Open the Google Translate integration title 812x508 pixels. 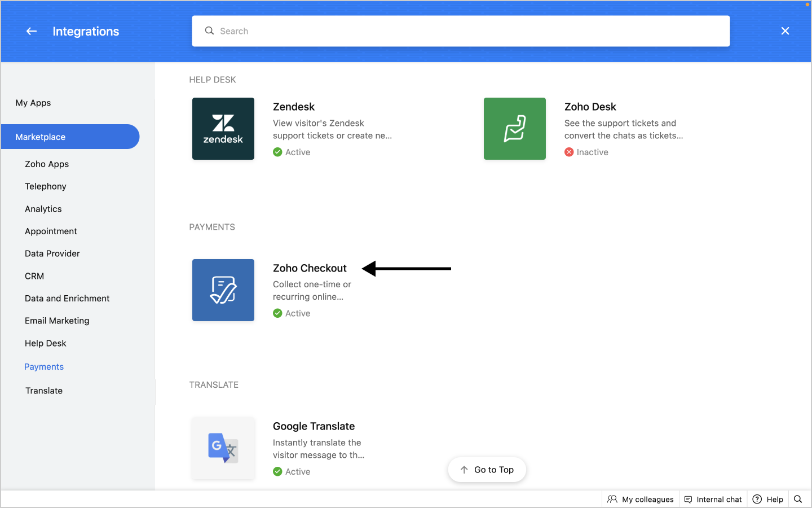(x=314, y=426)
